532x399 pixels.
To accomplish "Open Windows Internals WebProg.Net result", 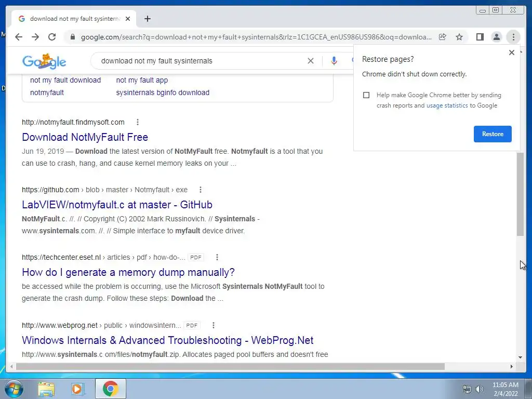I will pyautogui.click(x=168, y=340).
